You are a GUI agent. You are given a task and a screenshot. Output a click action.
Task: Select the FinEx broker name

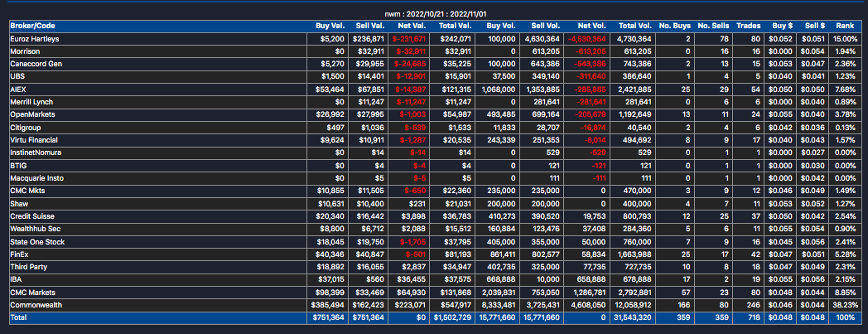[20, 254]
